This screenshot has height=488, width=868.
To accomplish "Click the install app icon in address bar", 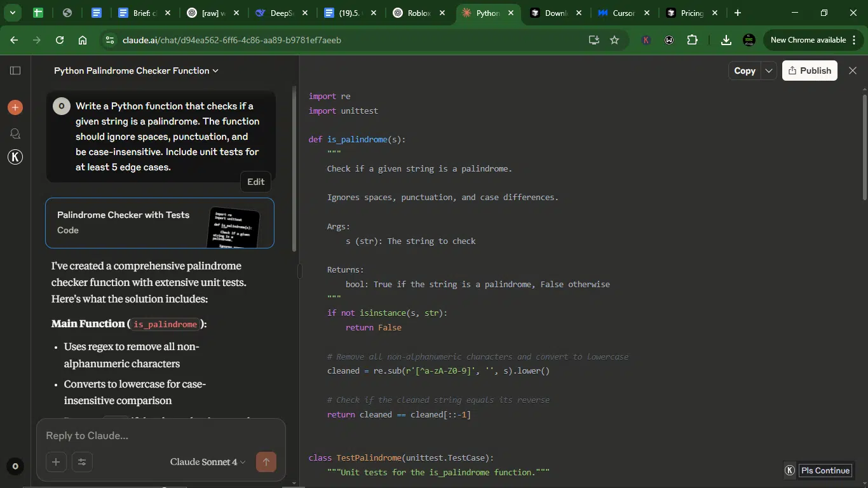I will [x=594, y=40].
